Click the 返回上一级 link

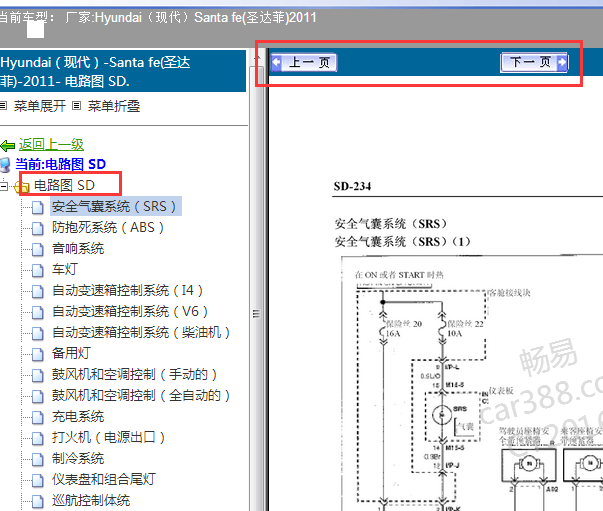pyautogui.click(x=51, y=145)
